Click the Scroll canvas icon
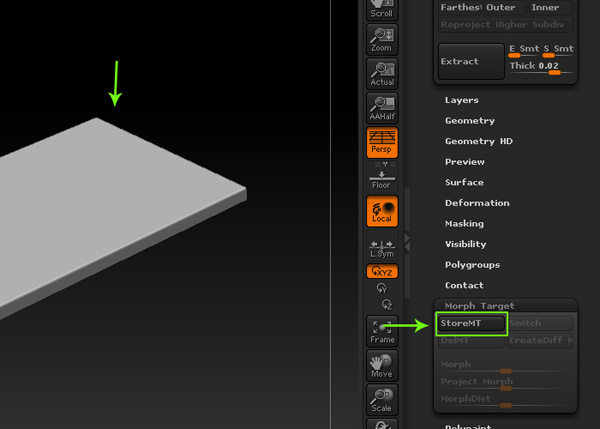 (381, 9)
